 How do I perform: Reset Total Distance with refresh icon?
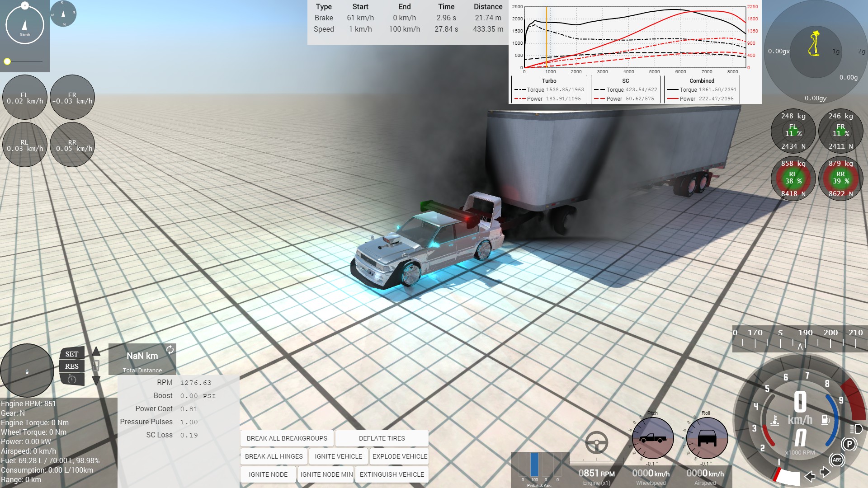tap(170, 350)
